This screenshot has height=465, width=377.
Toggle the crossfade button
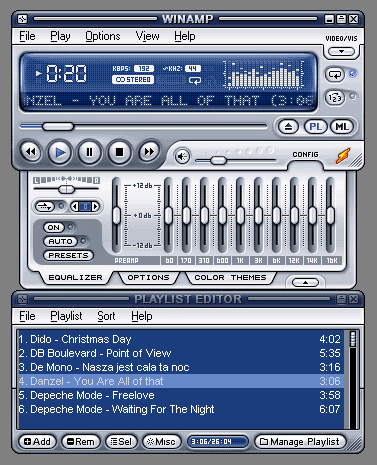(x=45, y=206)
